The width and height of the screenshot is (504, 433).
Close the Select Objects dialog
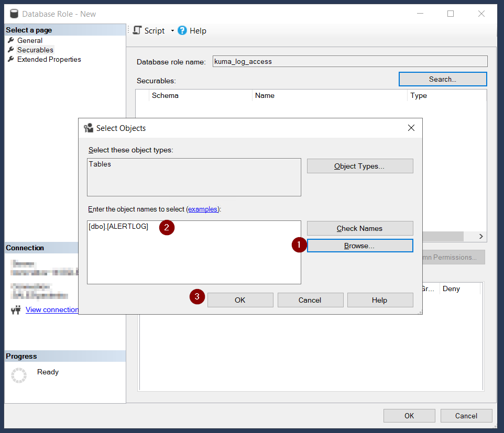point(411,128)
